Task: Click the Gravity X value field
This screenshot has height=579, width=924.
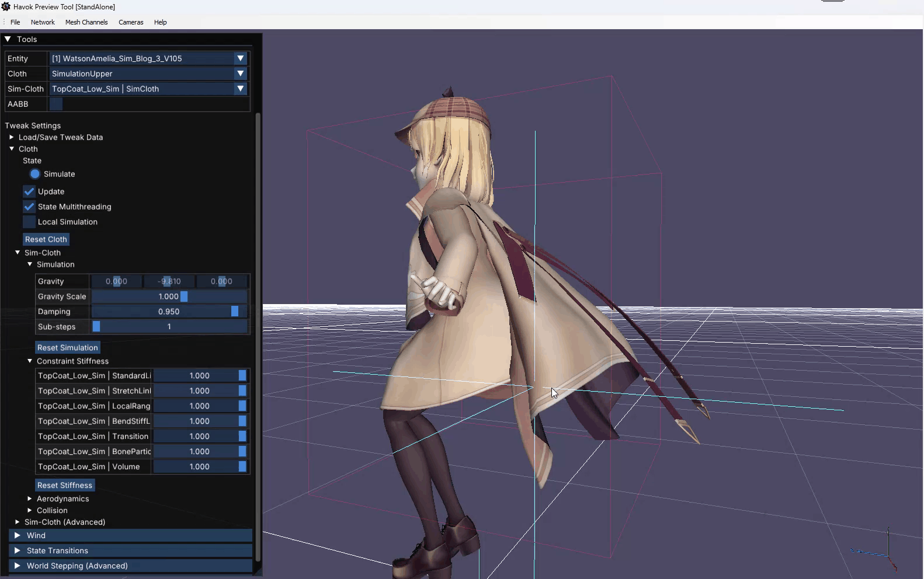Action: click(x=116, y=281)
